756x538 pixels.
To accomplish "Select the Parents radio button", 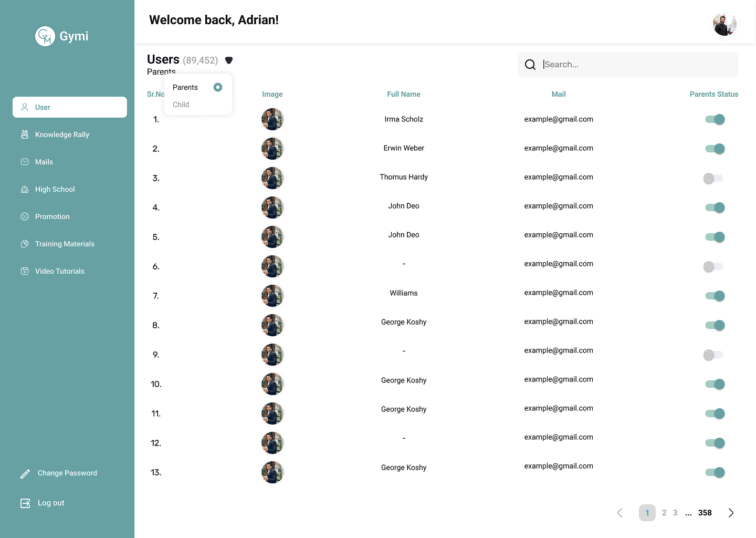I will point(218,87).
